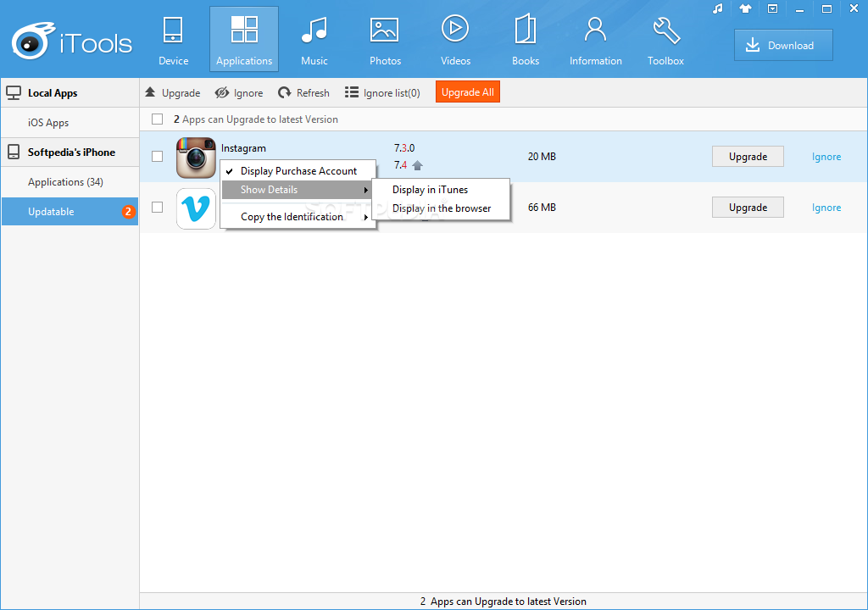The width and height of the screenshot is (868, 610).
Task: Open the Ignore list(0)
Action: [x=382, y=92]
